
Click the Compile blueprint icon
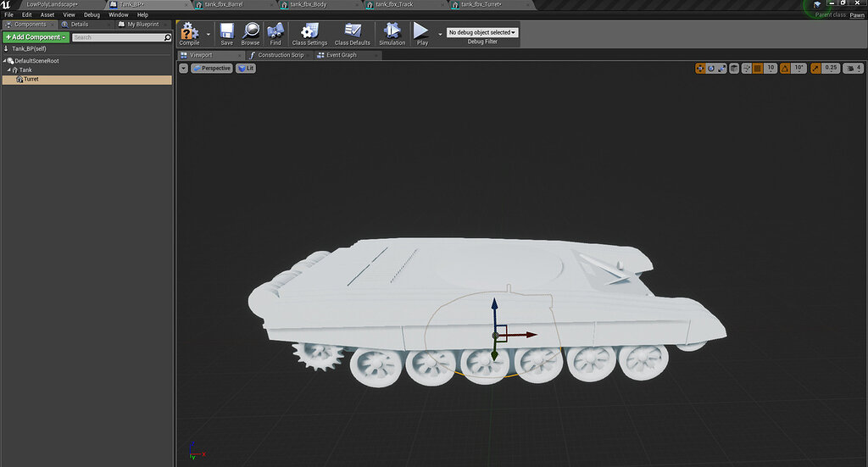tap(189, 31)
